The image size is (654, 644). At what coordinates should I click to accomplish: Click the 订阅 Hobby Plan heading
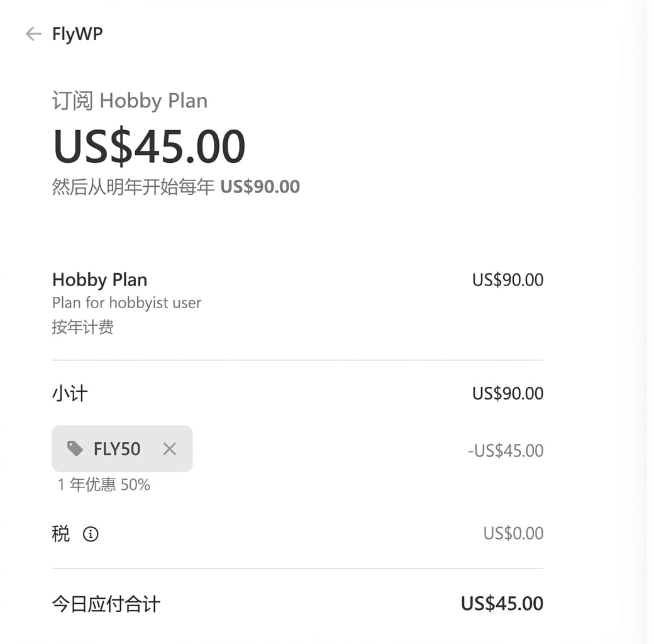point(130,101)
